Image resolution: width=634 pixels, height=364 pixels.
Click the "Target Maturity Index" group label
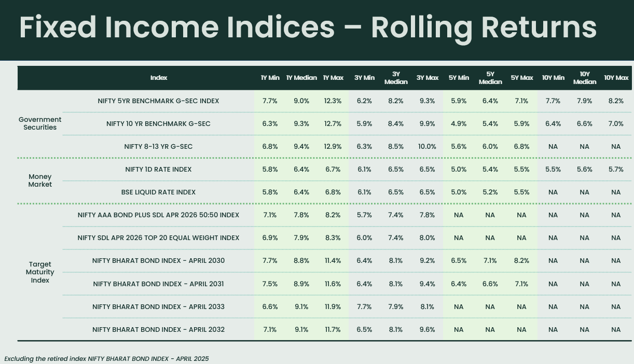tap(40, 272)
